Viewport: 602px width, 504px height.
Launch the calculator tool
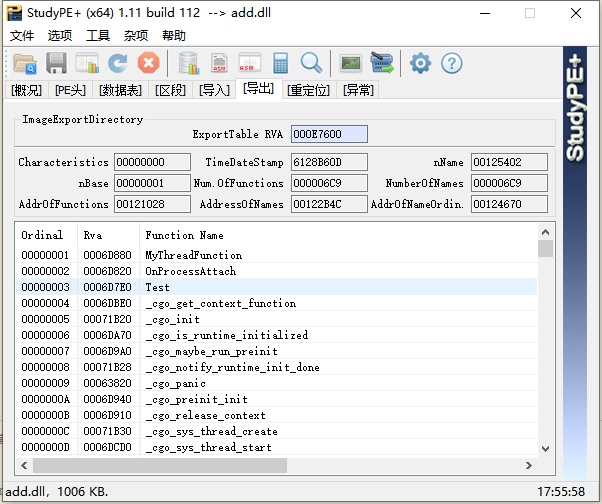coord(281,63)
